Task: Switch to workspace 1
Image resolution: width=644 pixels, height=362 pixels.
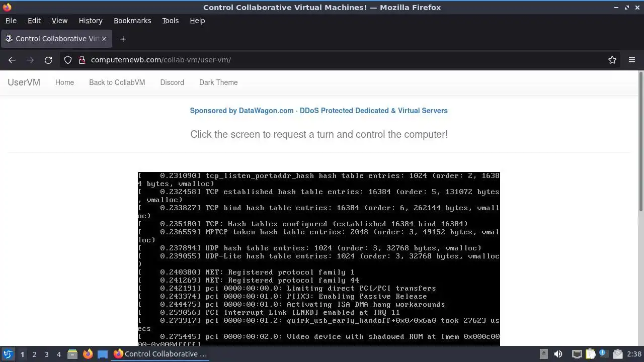Action: coord(22,354)
